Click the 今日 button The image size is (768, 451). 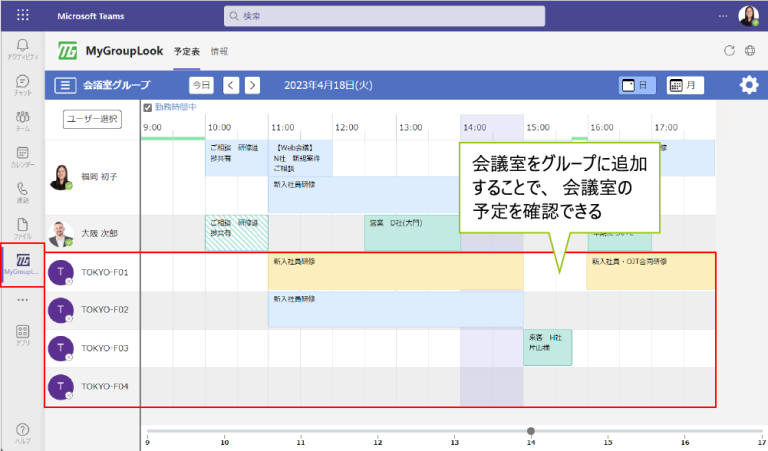coord(201,86)
